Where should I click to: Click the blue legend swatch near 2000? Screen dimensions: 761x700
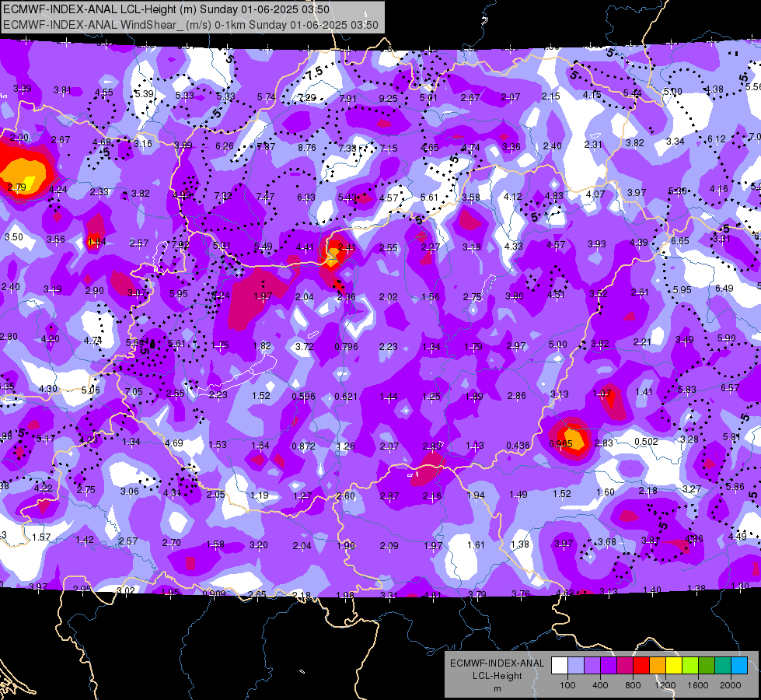(739, 665)
